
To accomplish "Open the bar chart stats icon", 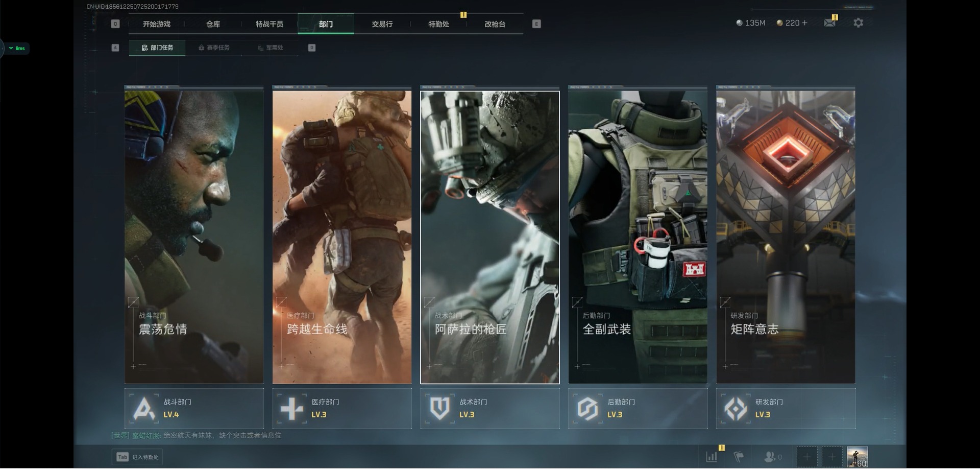I will [712, 457].
